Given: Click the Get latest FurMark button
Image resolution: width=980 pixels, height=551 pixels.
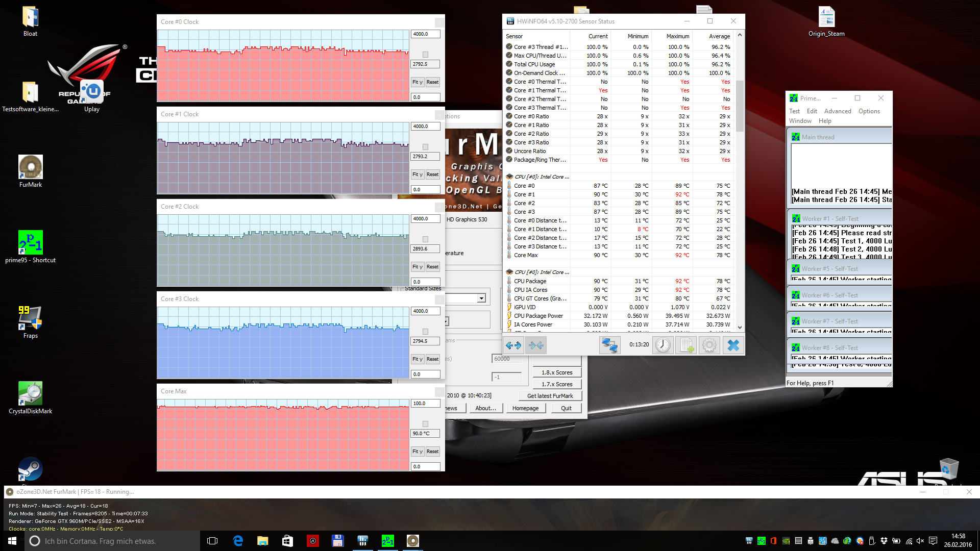Looking at the screenshot, I should point(550,396).
